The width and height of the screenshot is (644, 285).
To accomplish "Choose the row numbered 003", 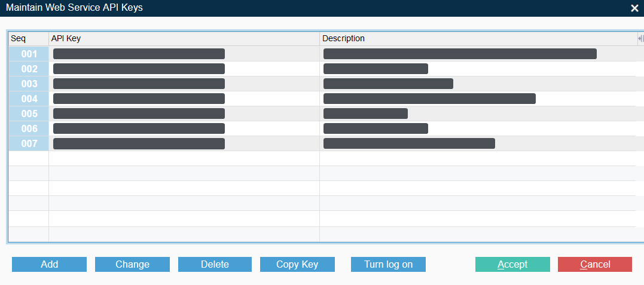I will (29, 84).
